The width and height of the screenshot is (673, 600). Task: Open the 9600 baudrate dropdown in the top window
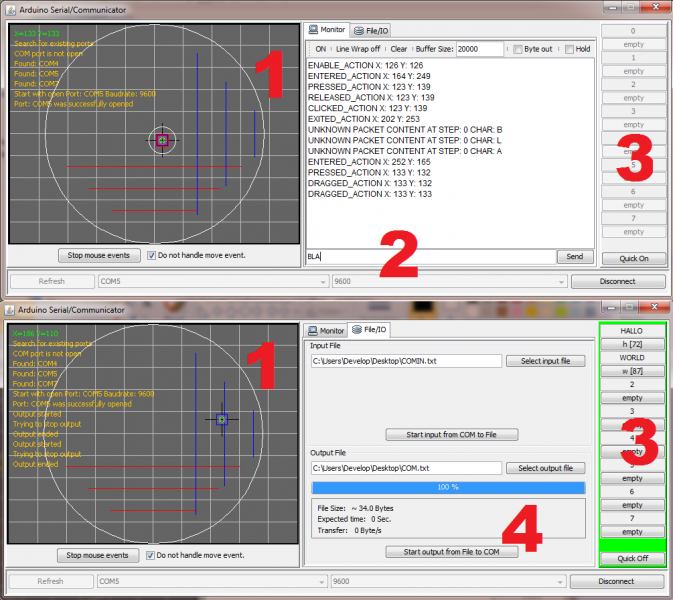pos(449,281)
